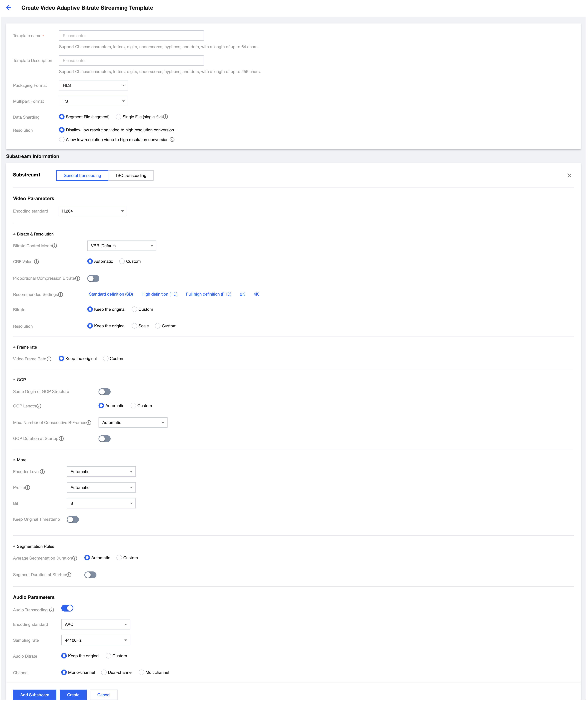
Task: Turn off the Audio Transcoding switch
Action: [67, 608]
